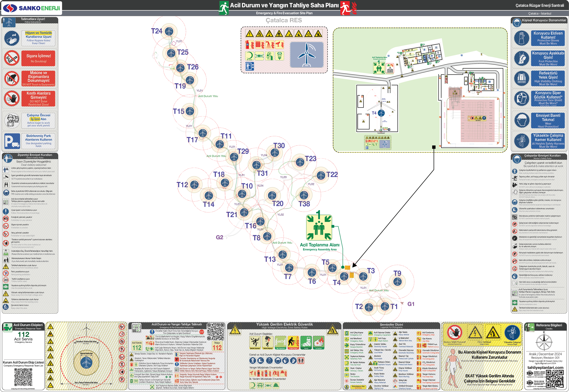
Task: Click the Sanko Enerji logo
Action: (31, 8)
